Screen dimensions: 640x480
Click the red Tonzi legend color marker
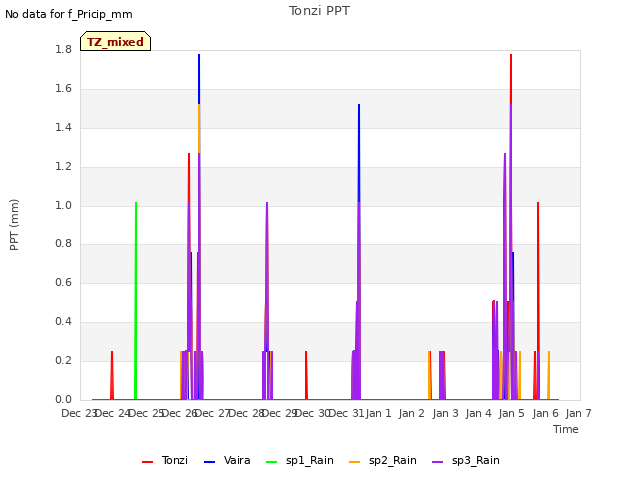(x=147, y=462)
